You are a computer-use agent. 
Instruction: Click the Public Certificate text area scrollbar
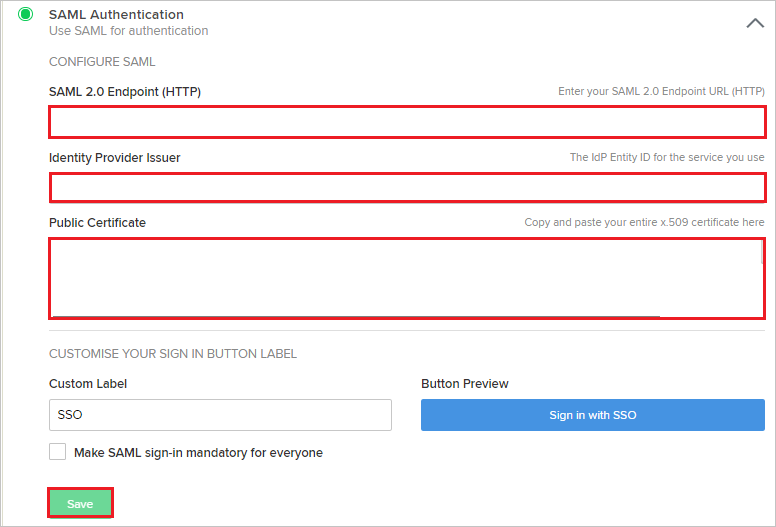(762, 252)
